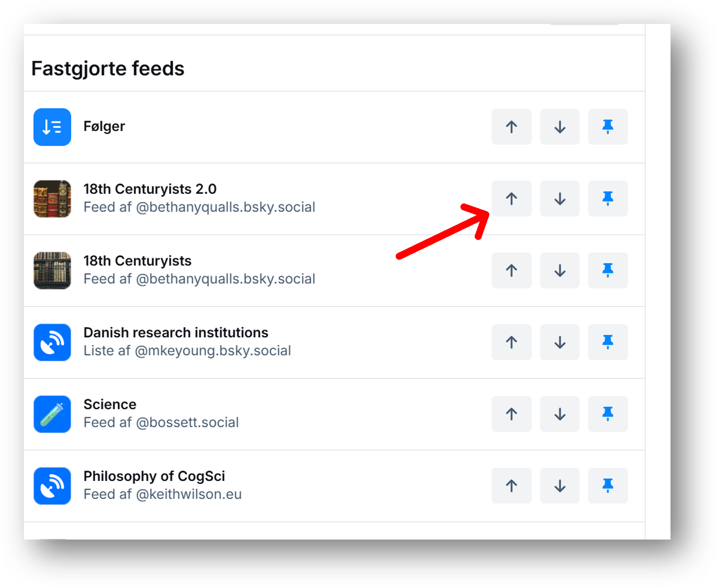The width and height of the screenshot is (719, 588).
Task: Unpin the Følger feed
Action: [608, 127]
